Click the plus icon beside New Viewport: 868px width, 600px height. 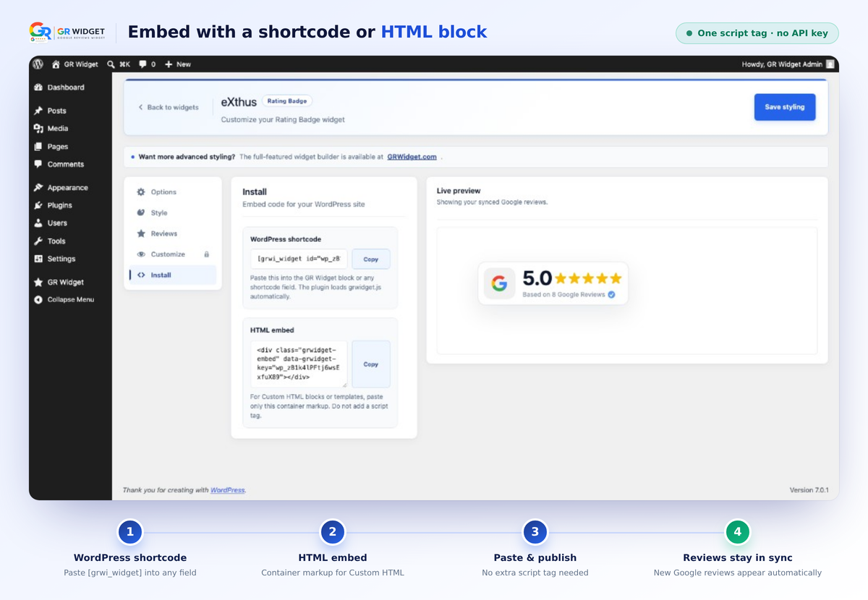(x=169, y=64)
